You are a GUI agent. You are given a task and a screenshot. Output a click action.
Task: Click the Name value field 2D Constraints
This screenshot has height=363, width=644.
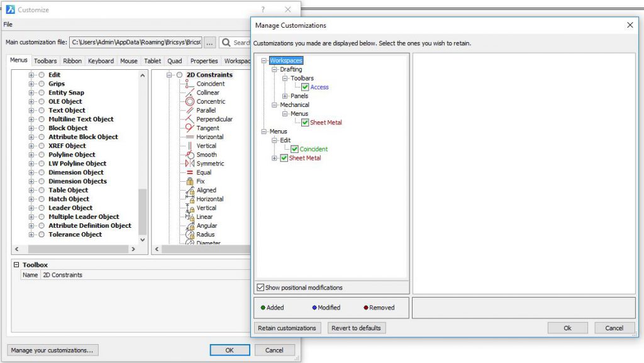pyautogui.click(x=146, y=275)
